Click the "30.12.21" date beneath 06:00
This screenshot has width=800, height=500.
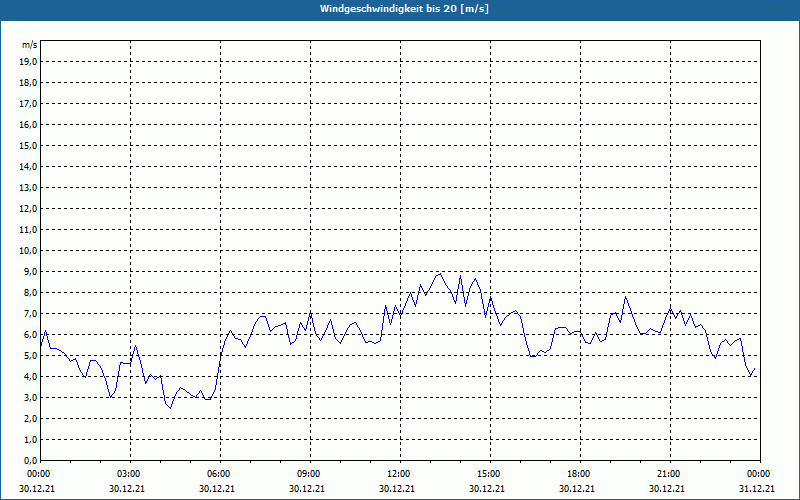click(x=217, y=488)
